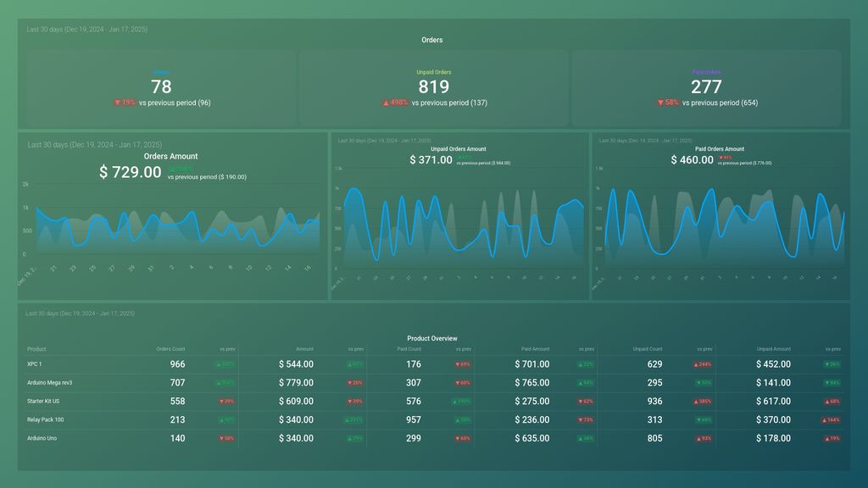This screenshot has width=868, height=488.
Task: Click the $ 609.00 amount cell
Action: pyautogui.click(x=296, y=401)
